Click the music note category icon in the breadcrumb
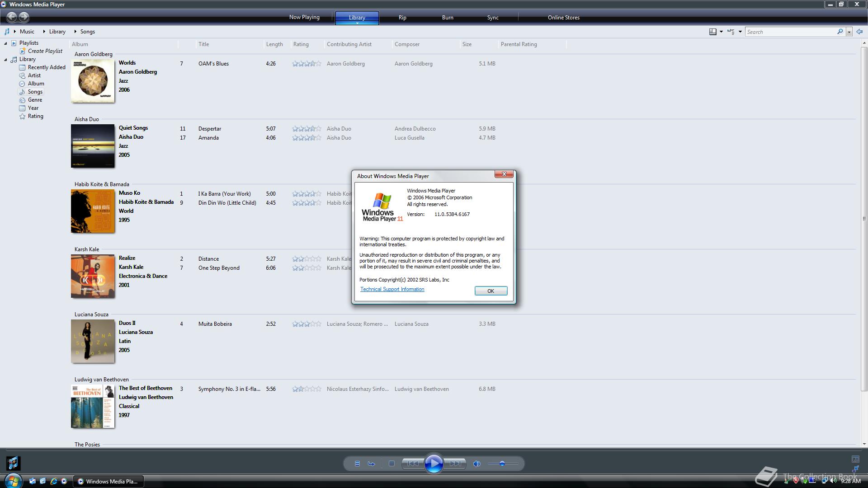 [6, 32]
